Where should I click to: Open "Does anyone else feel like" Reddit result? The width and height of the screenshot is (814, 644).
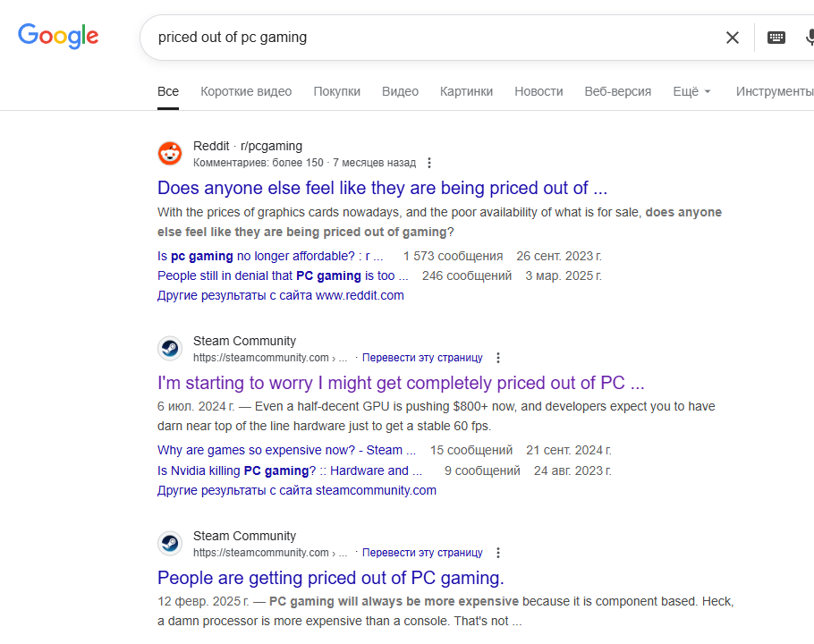click(x=382, y=188)
